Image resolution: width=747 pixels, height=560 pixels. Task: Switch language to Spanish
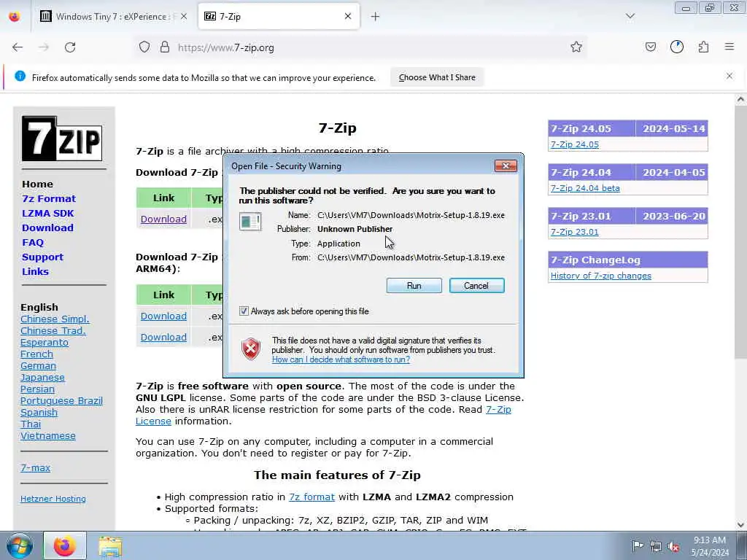pos(39,413)
